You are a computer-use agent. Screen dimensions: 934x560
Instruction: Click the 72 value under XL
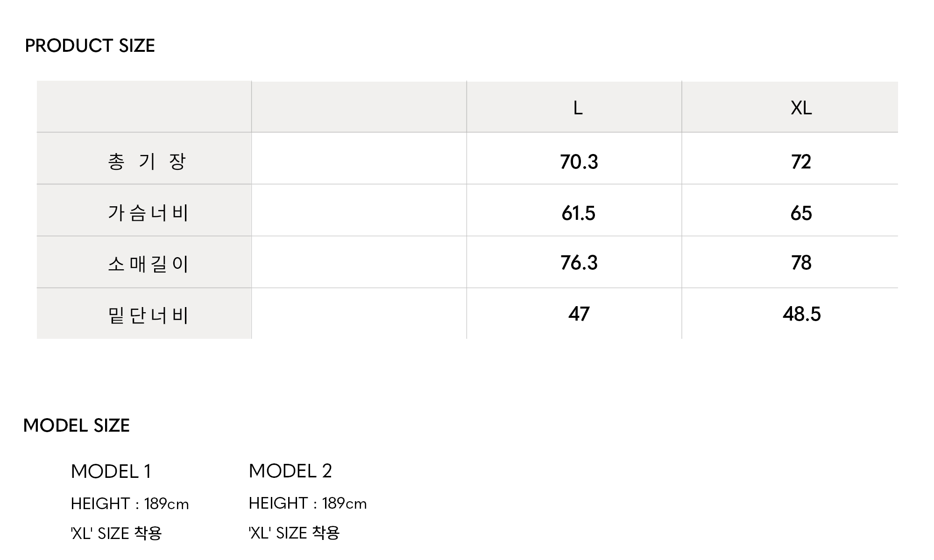801,162
